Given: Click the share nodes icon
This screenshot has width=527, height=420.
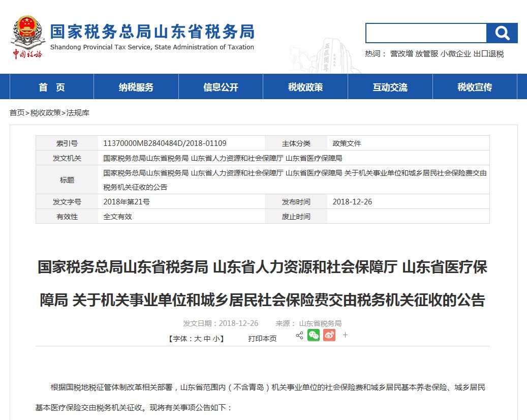Looking at the screenshot, I should (299, 335).
